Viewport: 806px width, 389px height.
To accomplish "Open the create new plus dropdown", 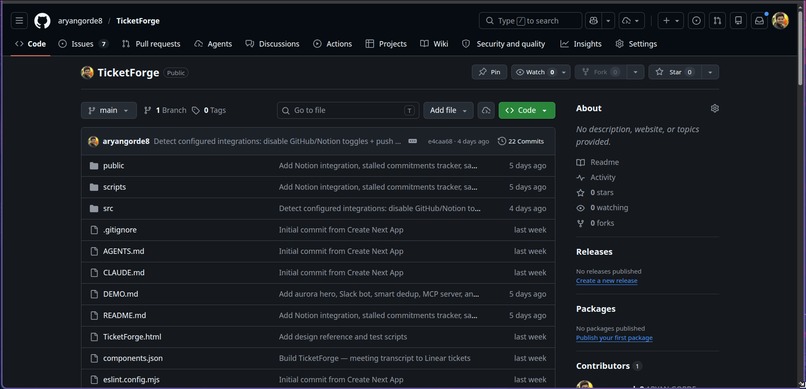I will click(x=671, y=21).
